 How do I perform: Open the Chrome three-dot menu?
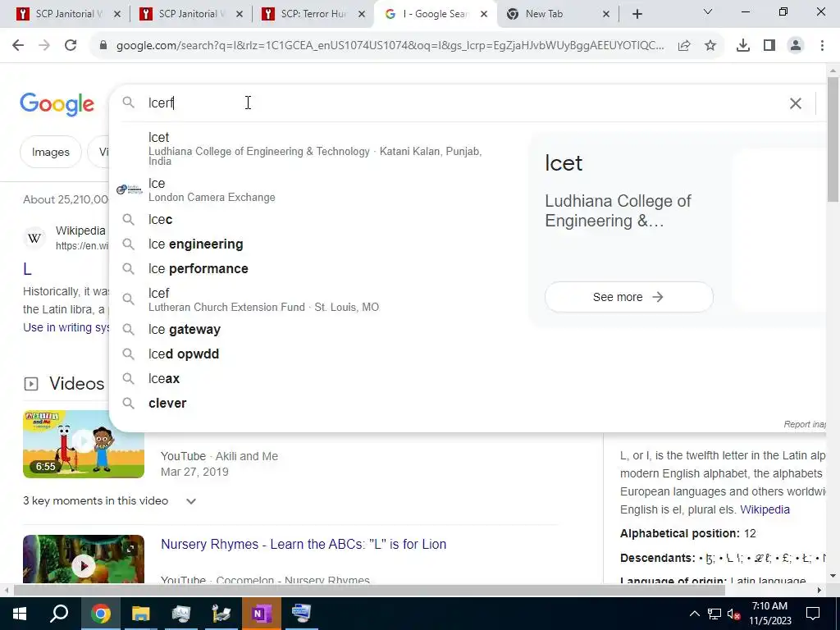pos(822,46)
